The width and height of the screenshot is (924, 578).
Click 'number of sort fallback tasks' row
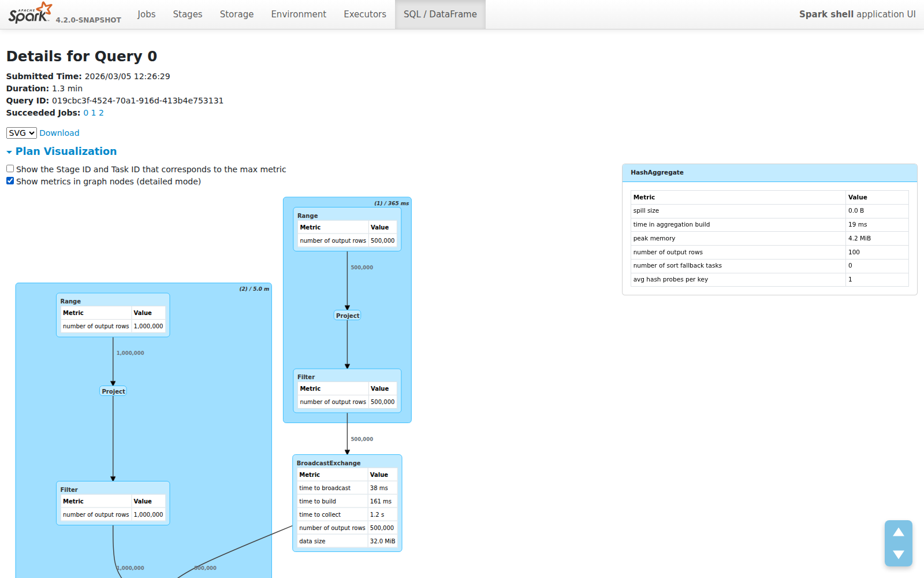pos(770,266)
